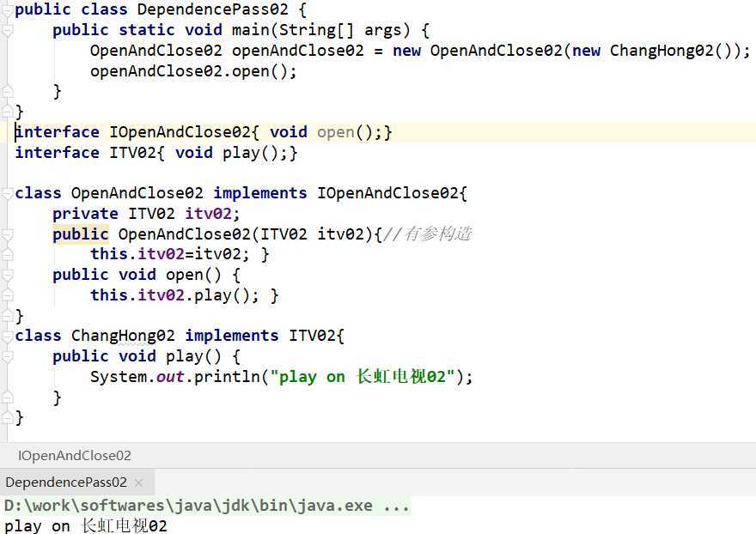Viewport: 756px width, 534px height.
Task: Collapse the ChangHong02 class fold marker
Action: pyautogui.click(x=7, y=337)
